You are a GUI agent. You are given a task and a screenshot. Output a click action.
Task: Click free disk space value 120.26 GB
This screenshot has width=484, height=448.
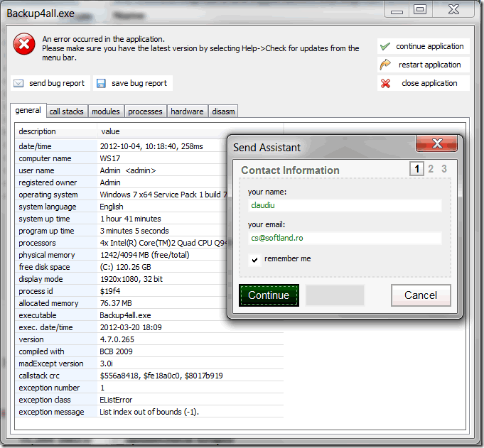125,267
